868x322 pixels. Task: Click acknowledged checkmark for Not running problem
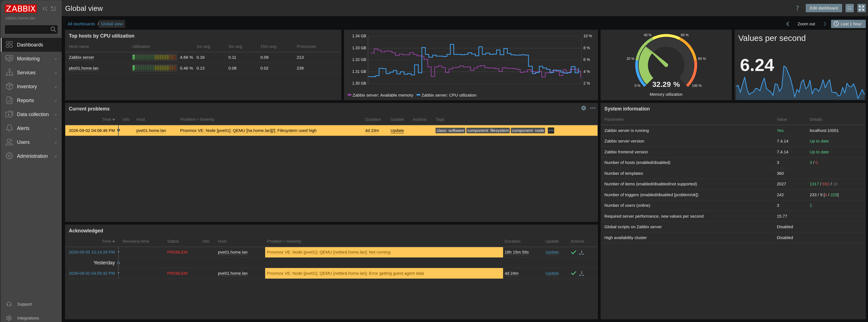[x=573, y=252]
